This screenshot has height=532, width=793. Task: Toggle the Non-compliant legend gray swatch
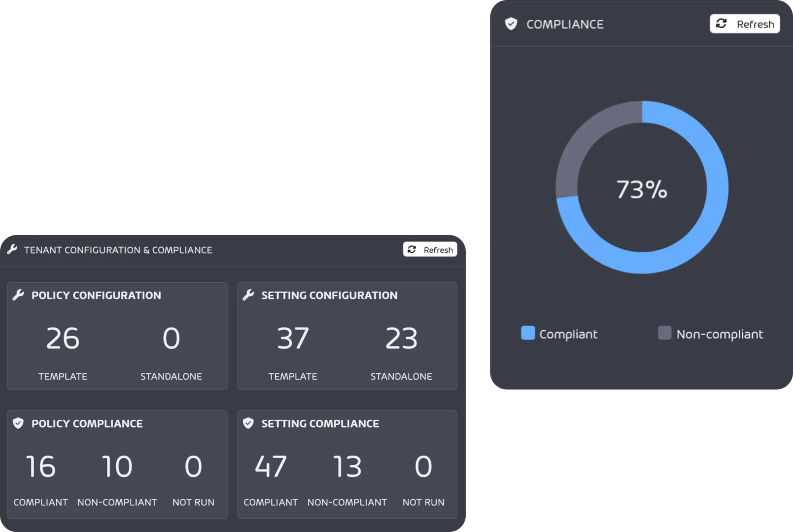click(664, 333)
